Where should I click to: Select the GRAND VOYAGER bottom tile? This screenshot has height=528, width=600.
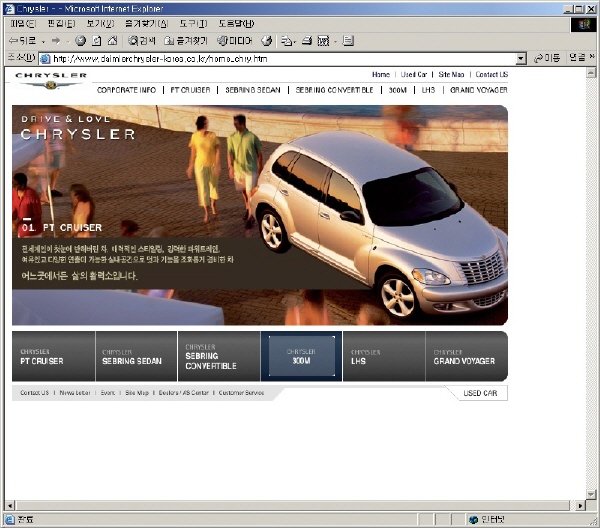(x=465, y=357)
